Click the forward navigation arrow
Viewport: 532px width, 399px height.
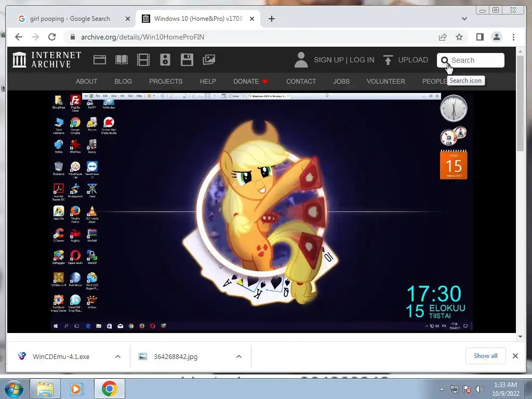pos(35,37)
